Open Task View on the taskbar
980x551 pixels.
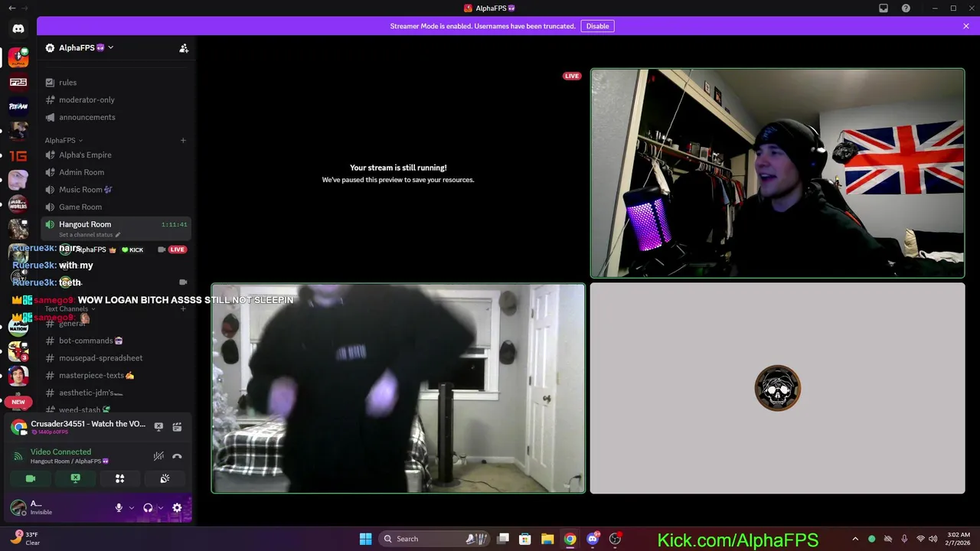click(503, 539)
